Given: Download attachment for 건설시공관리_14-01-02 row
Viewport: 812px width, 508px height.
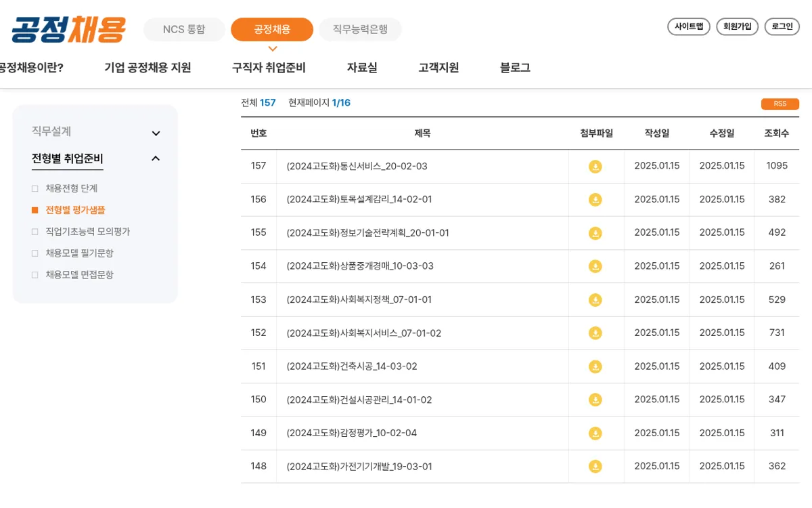Looking at the screenshot, I should pyautogui.click(x=595, y=400).
